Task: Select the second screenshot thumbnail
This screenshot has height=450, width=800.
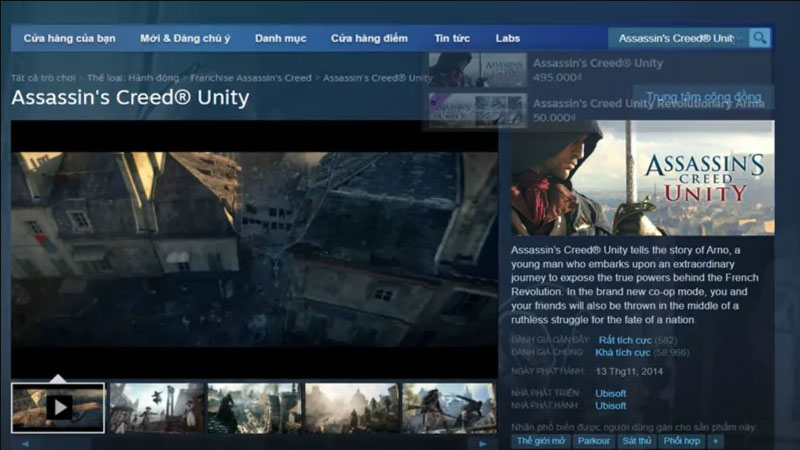Action: pos(155,407)
